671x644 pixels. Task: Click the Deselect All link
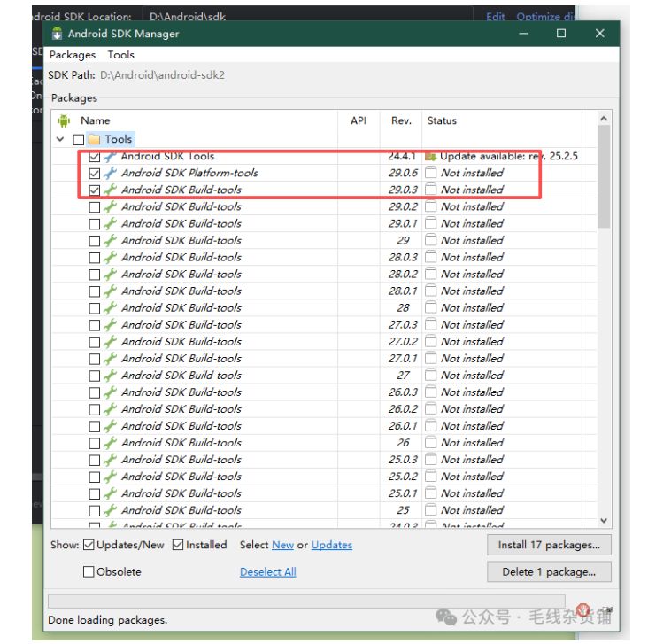[x=268, y=571]
